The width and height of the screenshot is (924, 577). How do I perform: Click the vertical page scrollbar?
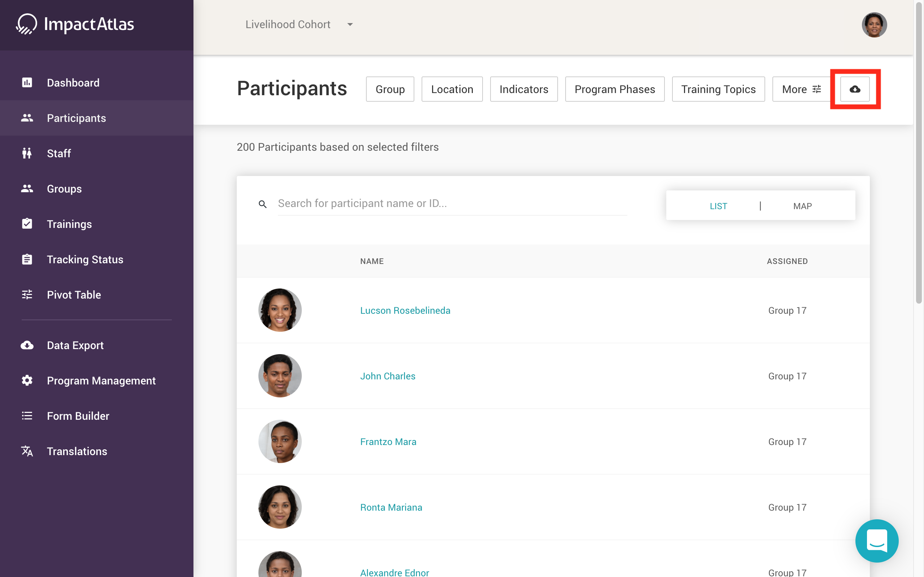[919, 153]
